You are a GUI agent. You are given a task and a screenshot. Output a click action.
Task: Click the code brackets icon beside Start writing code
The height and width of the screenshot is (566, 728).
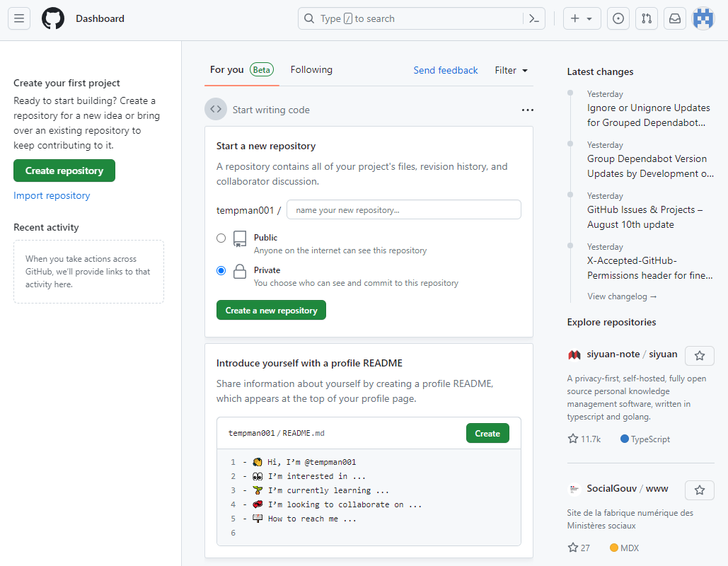coord(216,109)
